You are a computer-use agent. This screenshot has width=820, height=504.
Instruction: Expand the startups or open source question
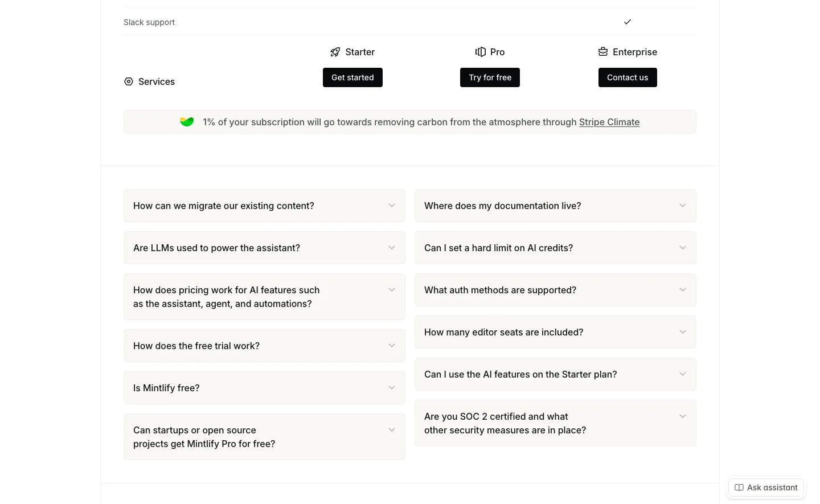[264, 437]
